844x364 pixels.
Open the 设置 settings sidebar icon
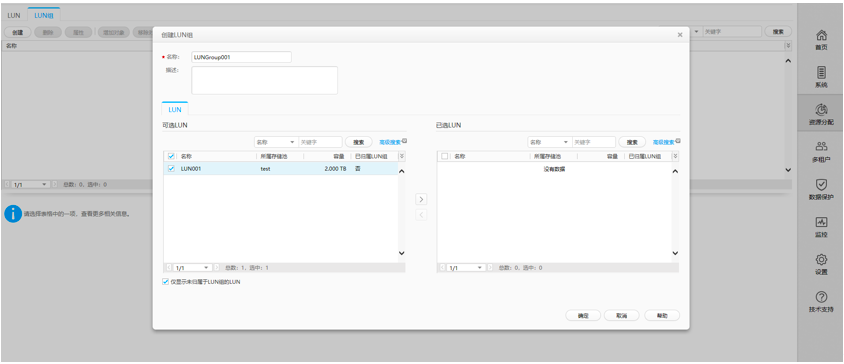(821, 264)
